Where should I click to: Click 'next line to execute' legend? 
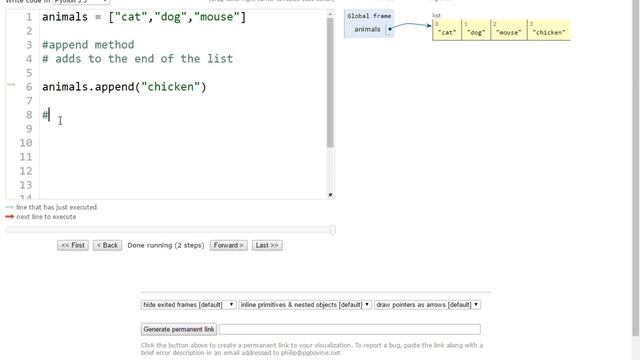point(46,217)
